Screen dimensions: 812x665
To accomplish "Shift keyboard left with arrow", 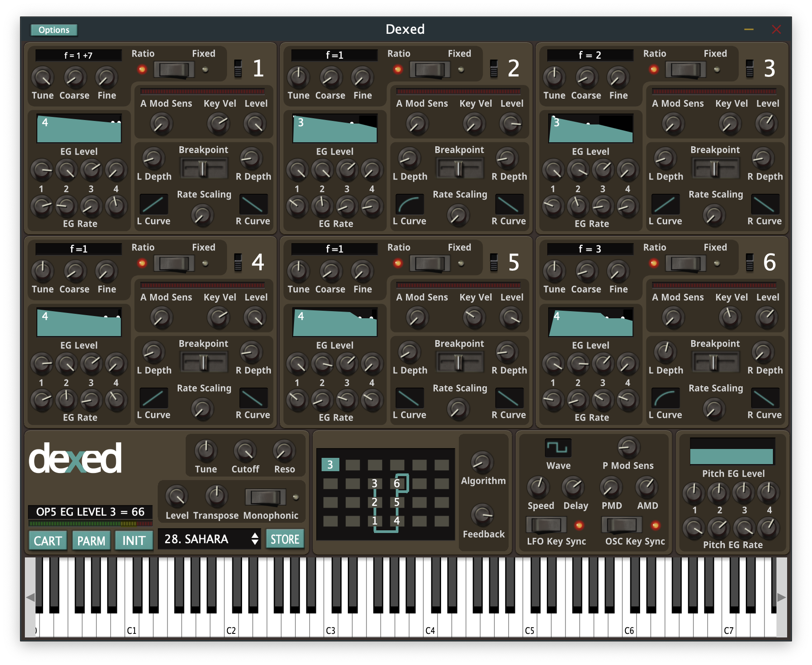I will coord(30,597).
